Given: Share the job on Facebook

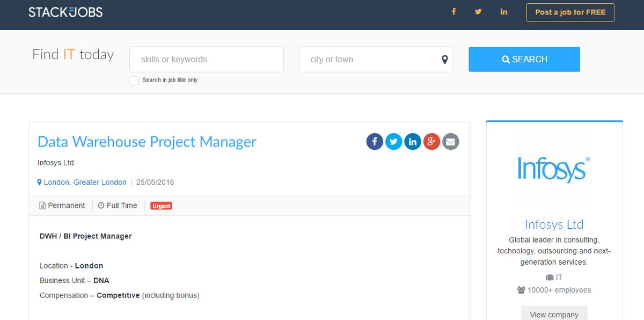Looking at the screenshot, I should click(x=374, y=141).
